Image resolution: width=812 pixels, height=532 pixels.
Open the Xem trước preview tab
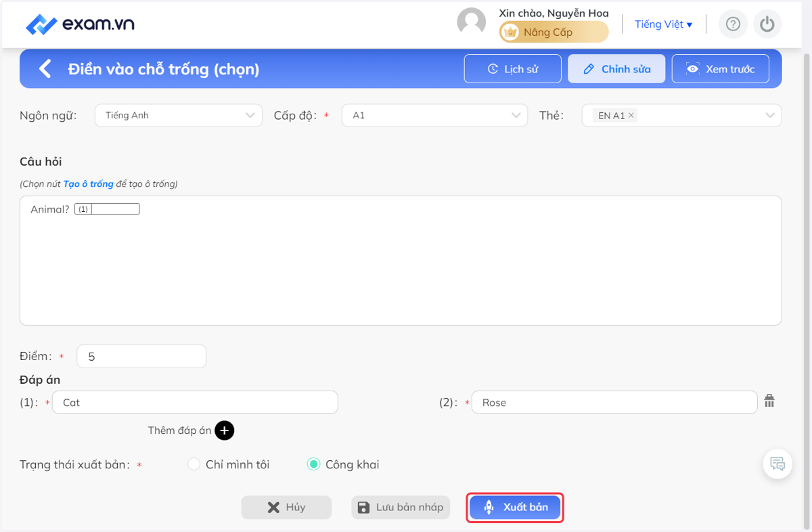720,69
